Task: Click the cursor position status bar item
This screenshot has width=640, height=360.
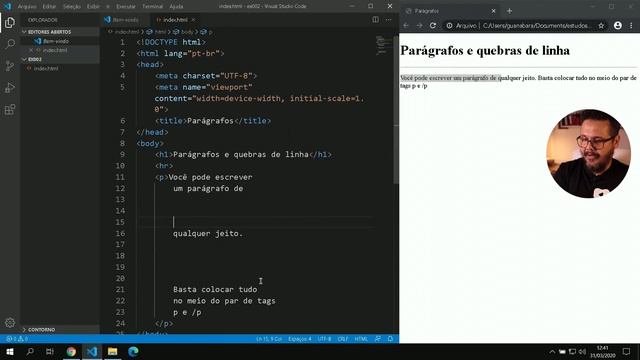Action: (269, 339)
